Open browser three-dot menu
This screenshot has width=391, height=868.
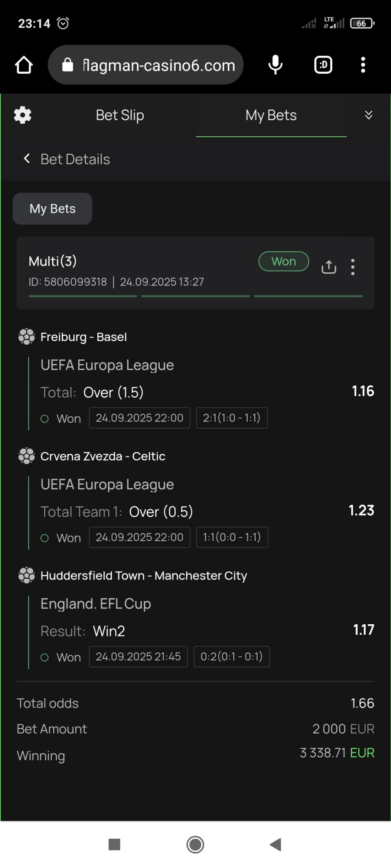[x=363, y=65]
